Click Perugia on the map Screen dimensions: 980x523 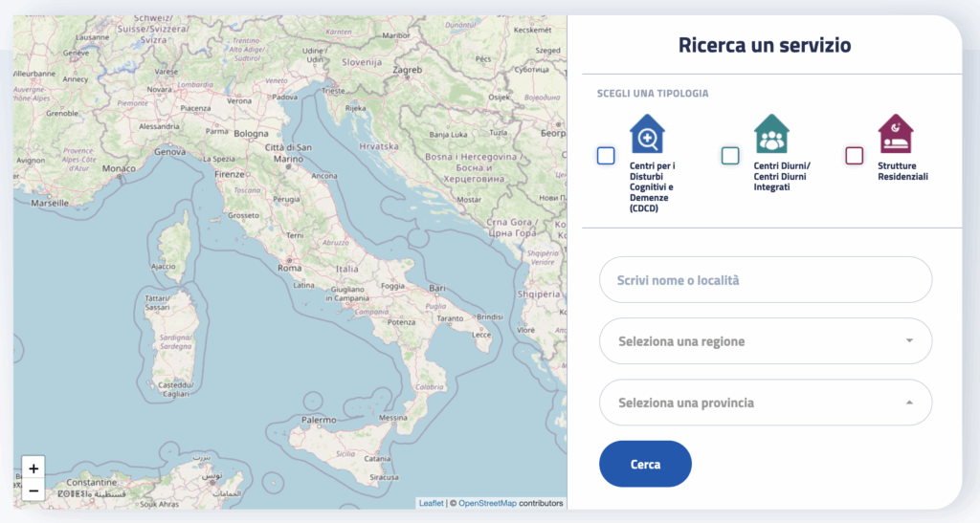pyautogui.click(x=286, y=199)
